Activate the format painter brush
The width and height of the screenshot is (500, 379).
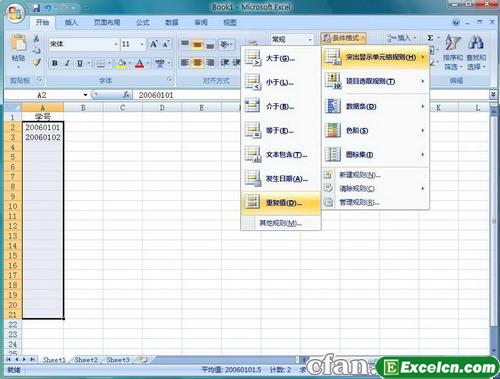tap(37, 62)
